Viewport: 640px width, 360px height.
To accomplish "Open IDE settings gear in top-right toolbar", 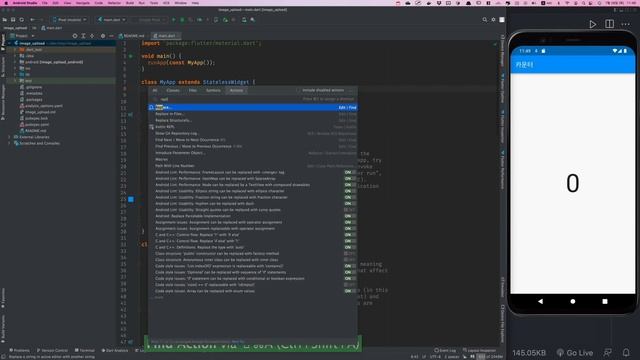I will [x=493, y=20].
